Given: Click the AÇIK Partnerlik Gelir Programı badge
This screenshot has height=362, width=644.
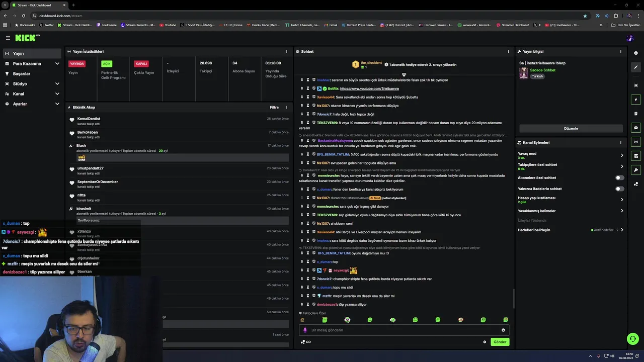Looking at the screenshot, I should click(x=106, y=64).
